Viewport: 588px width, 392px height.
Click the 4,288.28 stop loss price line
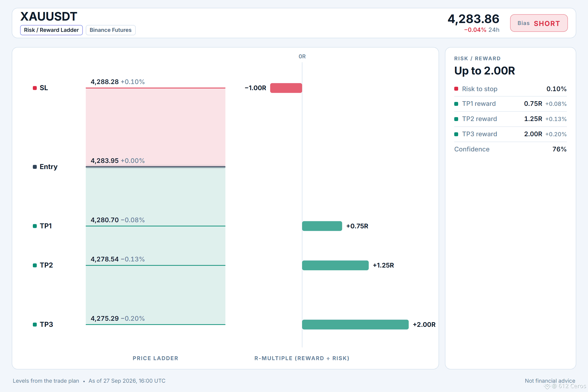click(156, 88)
